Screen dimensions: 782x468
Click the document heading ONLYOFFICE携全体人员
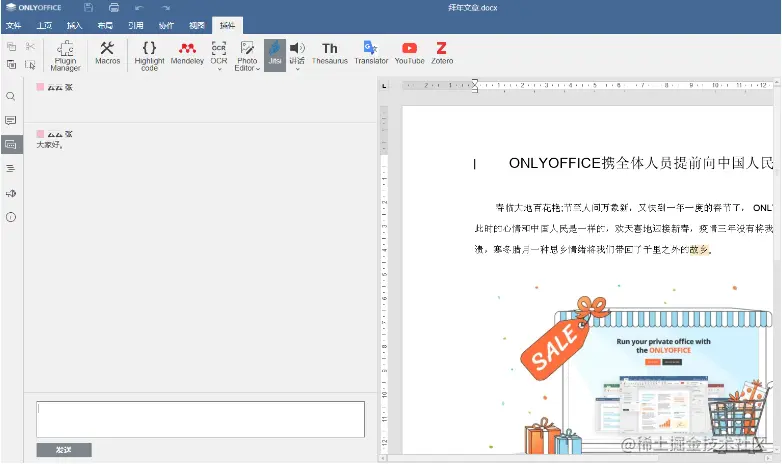640,163
